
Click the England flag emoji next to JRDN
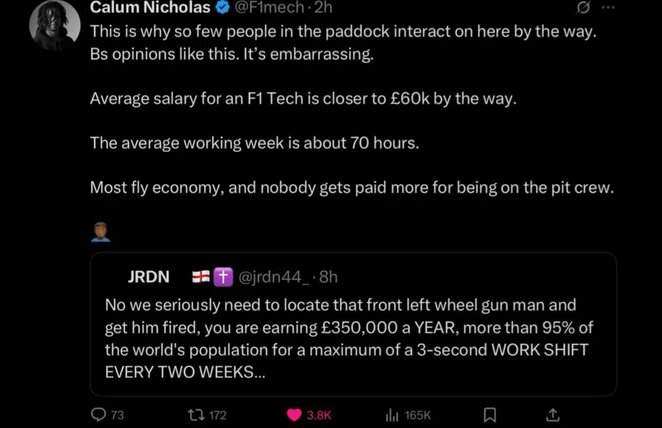[199, 276]
